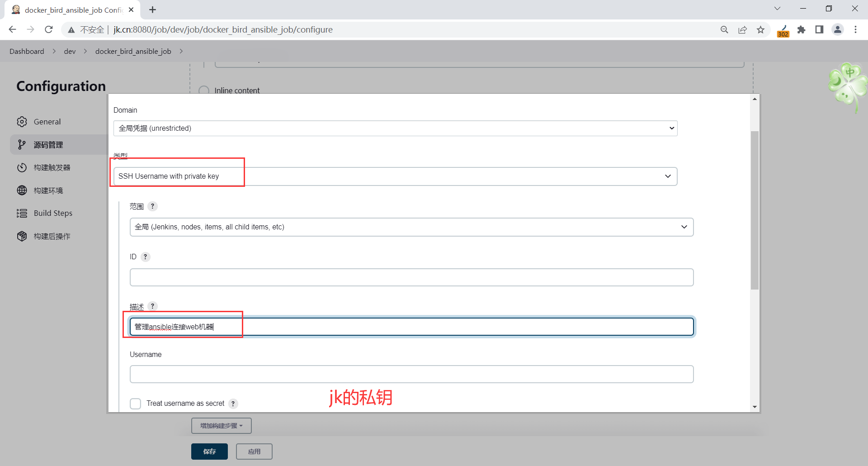868x466 pixels.
Task: Open help for 范围 field
Action: click(x=152, y=206)
